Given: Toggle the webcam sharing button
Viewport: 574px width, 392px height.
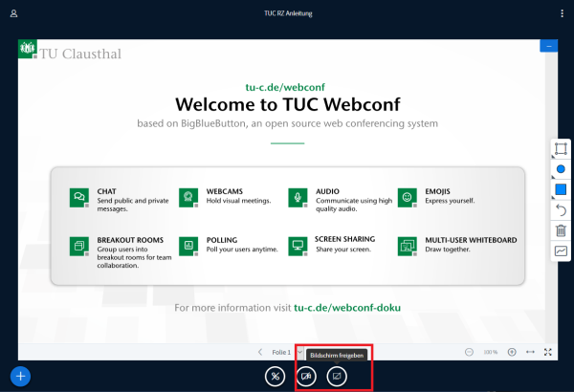Looking at the screenshot, I should [x=306, y=376].
